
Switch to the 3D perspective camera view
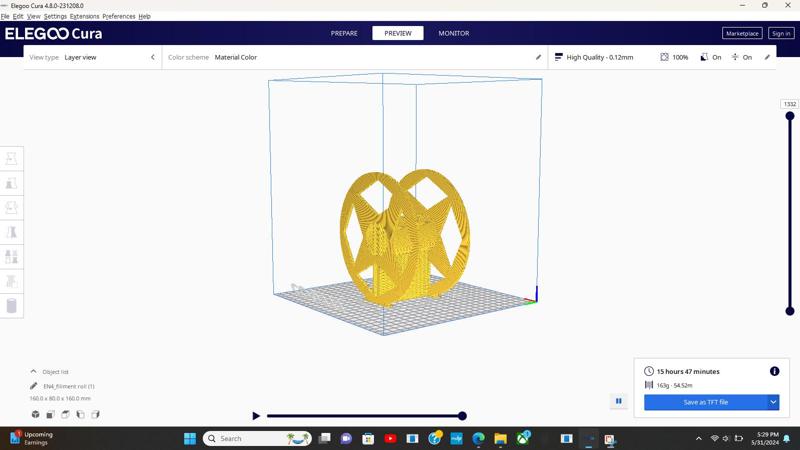coord(35,414)
